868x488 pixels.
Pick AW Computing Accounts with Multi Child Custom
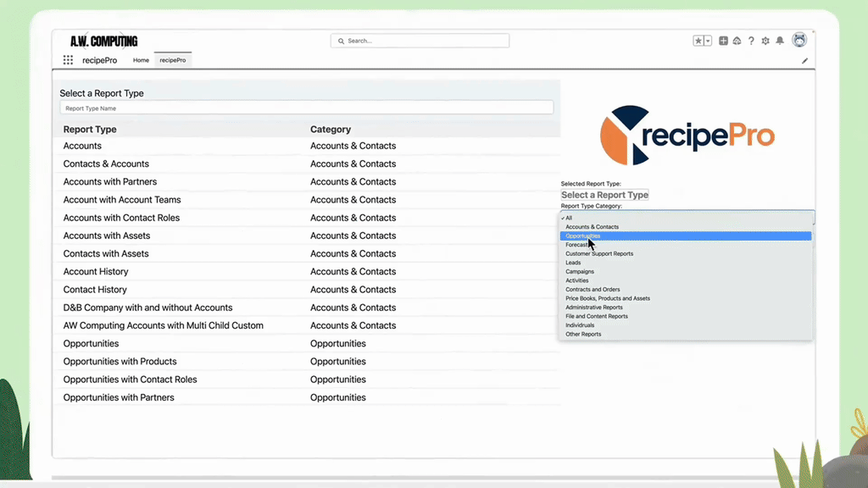click(x=308, y=326)
